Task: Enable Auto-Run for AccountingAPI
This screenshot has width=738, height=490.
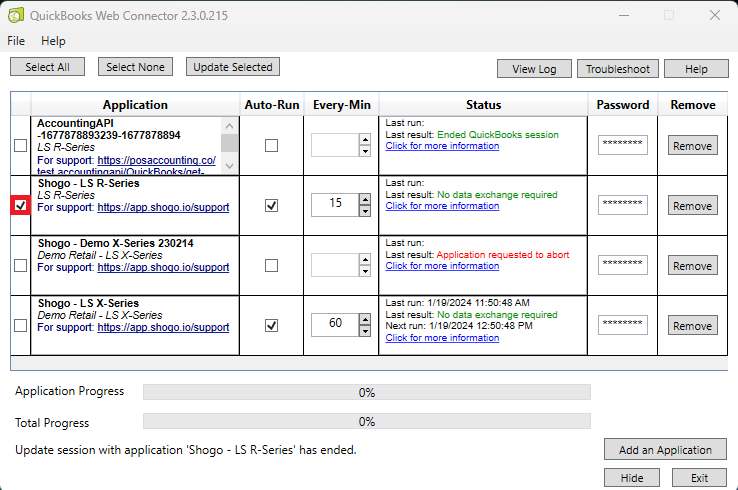Action: (x=271, y=145)
